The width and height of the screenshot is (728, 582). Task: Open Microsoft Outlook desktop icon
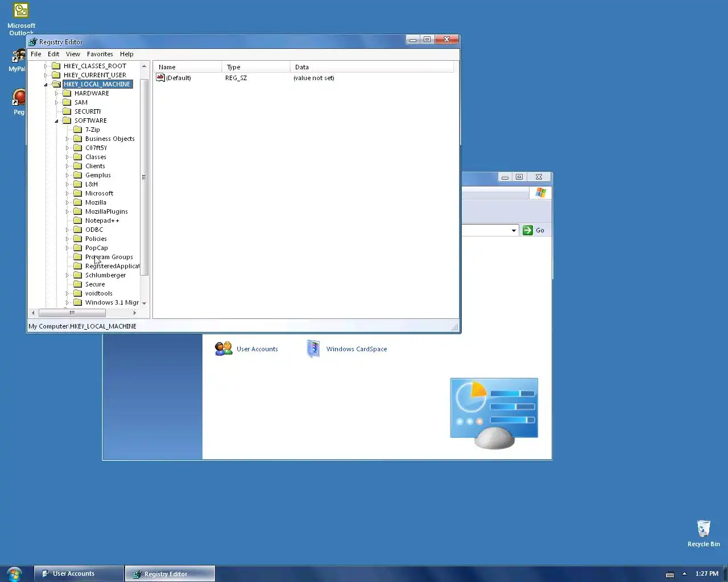click(21, 11)
